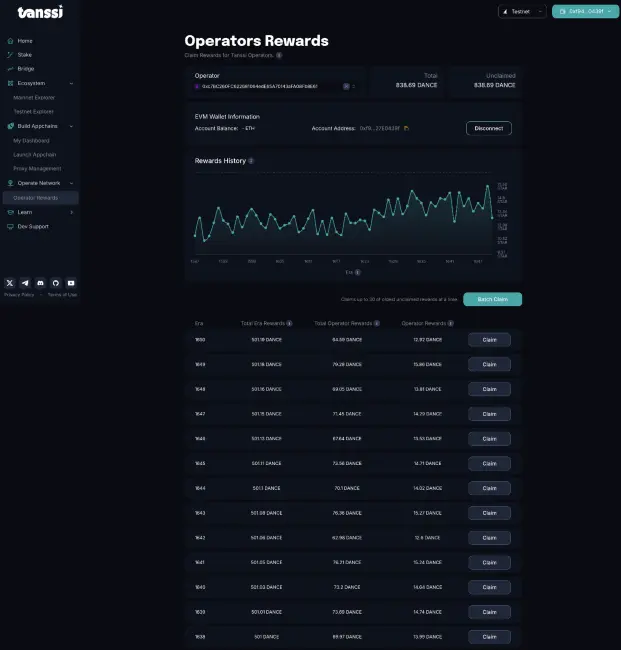The width and height of the screenshot is (621, 650).
Task: Click the Home house icon in sidebar
Action: 10,41
